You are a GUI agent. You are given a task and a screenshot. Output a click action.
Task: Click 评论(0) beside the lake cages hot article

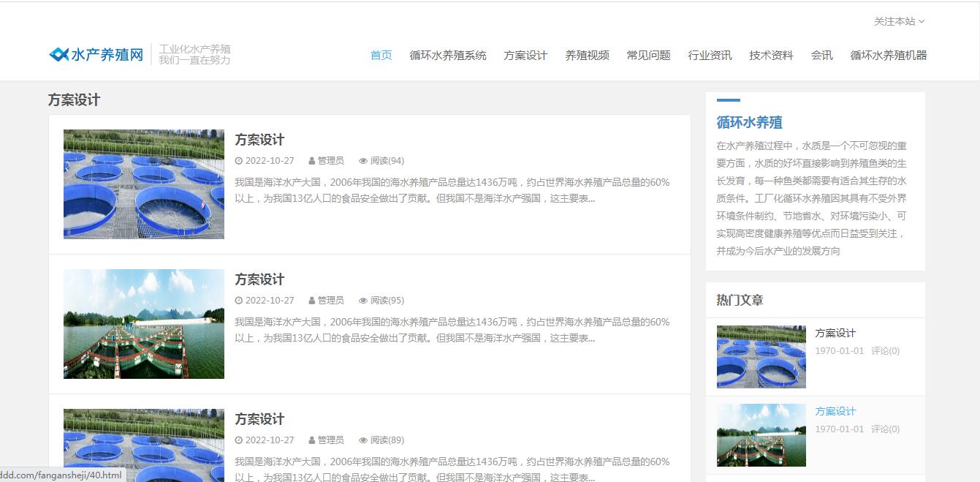click(885, 429)
